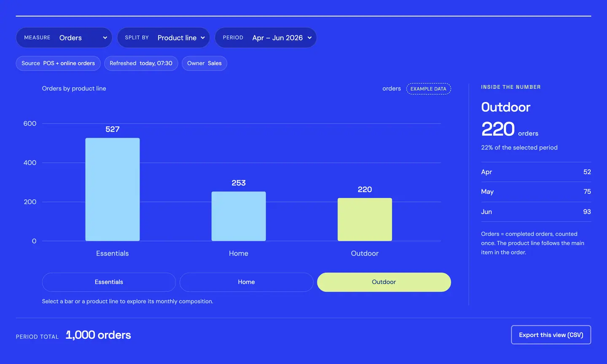Open the Split By Product line dropdown
607x364 pixels.
[164, 38]
